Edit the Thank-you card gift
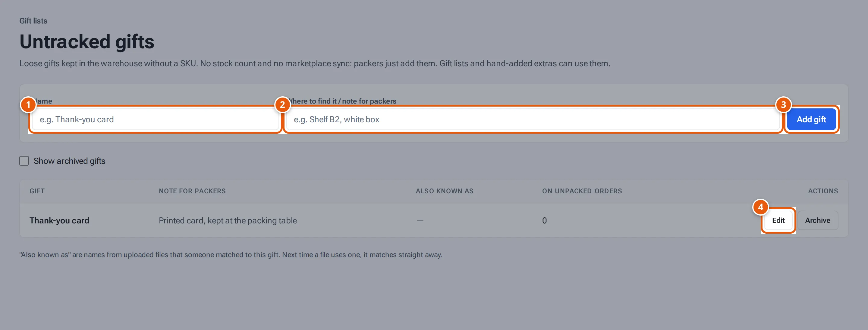The height and width of the screenshot is (330, 868). [778, 220]
